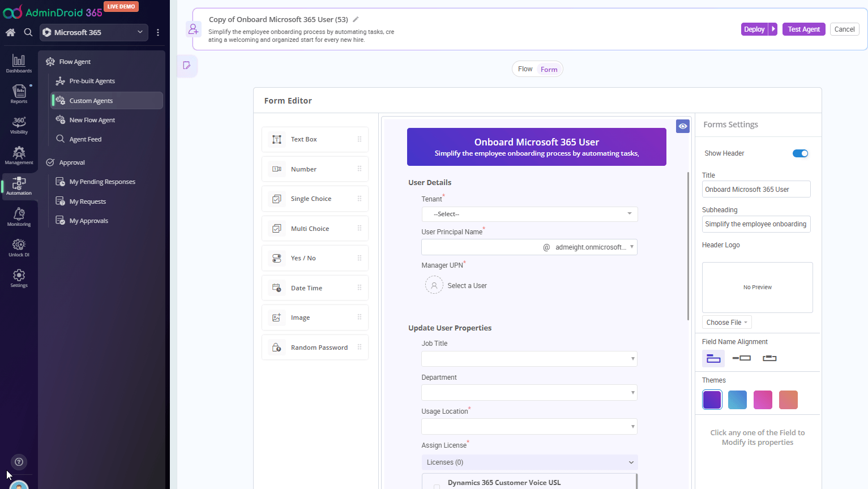Switch to the Flow tab
The width and height of the screenshot is (868, 489).
click(x=525, y=69)
